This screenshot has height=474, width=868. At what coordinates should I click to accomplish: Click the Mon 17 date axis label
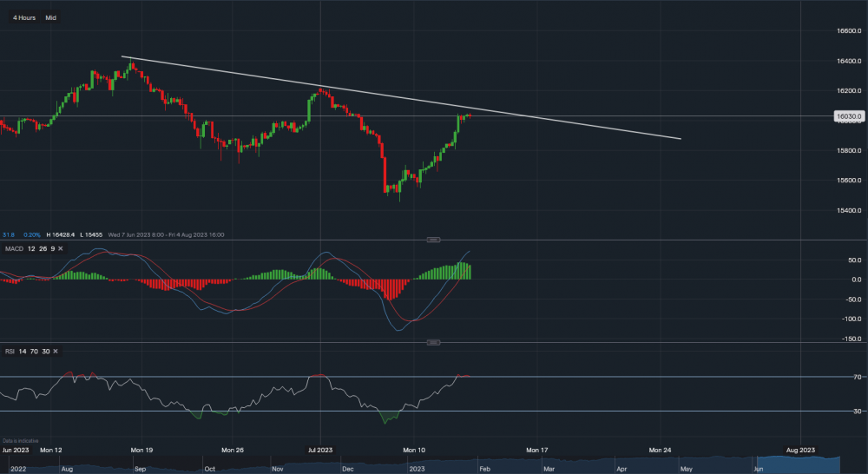(x=539, y=451)
